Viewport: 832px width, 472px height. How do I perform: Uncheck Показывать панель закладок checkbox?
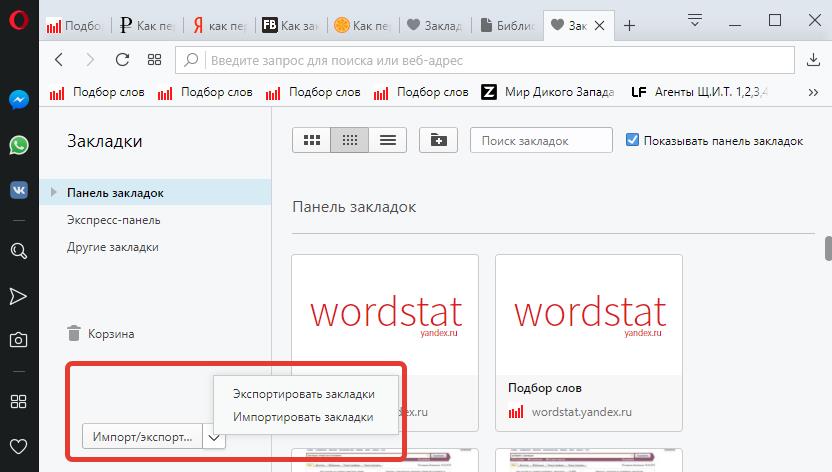click(632, 141)
